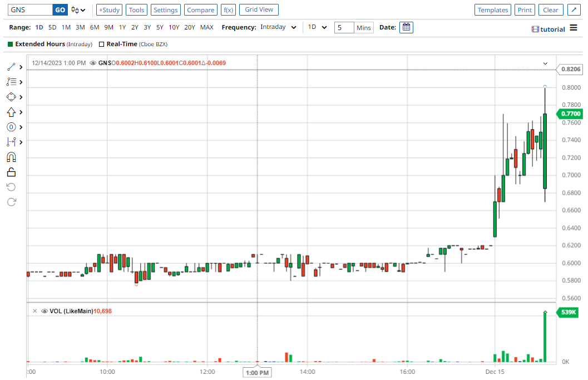Add a study with +Study
The width and height of the screenshot is (588, 380).
click(109, 10)
